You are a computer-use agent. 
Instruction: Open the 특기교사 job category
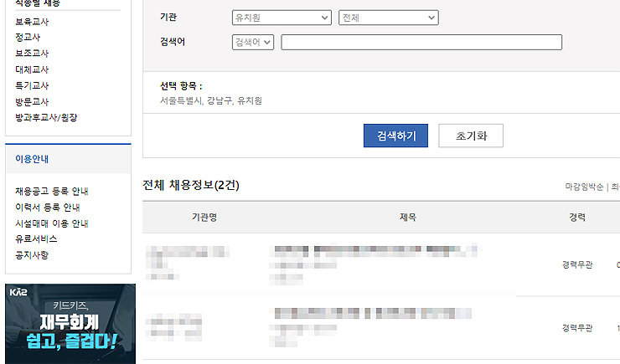[32, 85]
